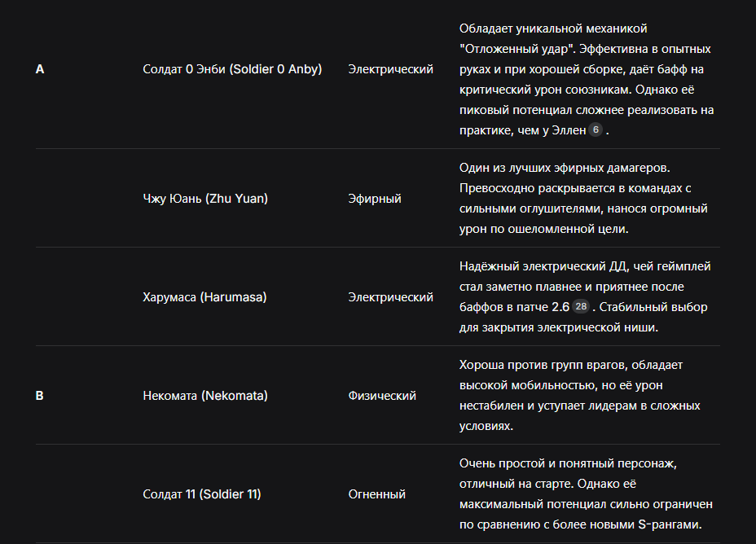
Task: Click Электрический element in Harumasa row
Action: (x=390, y=297)
